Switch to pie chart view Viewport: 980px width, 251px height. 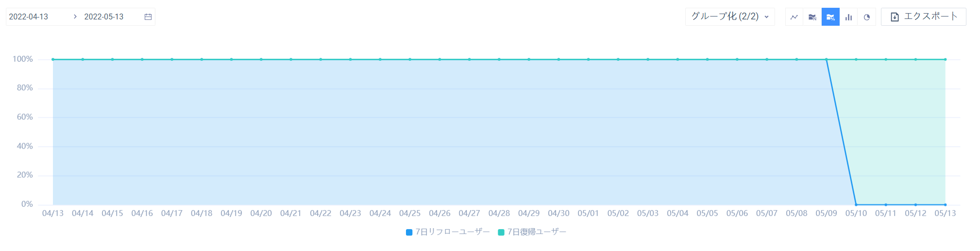[867, 17]
